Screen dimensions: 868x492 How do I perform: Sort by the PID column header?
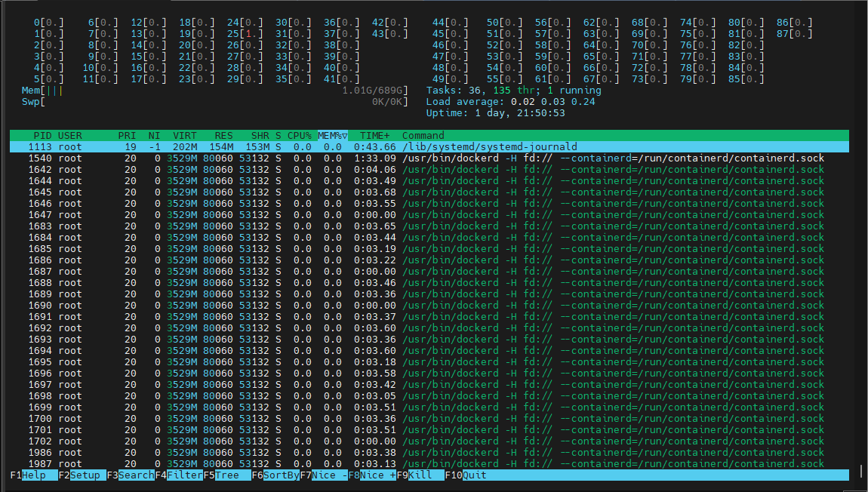42,136
